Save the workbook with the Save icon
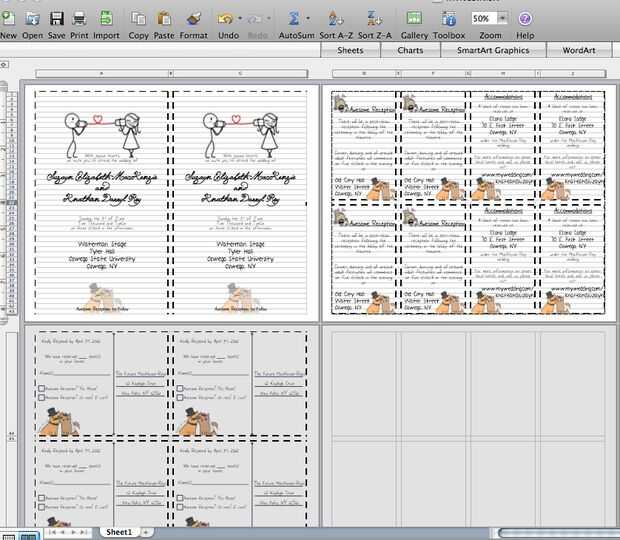Image resolution: width=620 pixels, height=540 pixels. click(57, 19)
